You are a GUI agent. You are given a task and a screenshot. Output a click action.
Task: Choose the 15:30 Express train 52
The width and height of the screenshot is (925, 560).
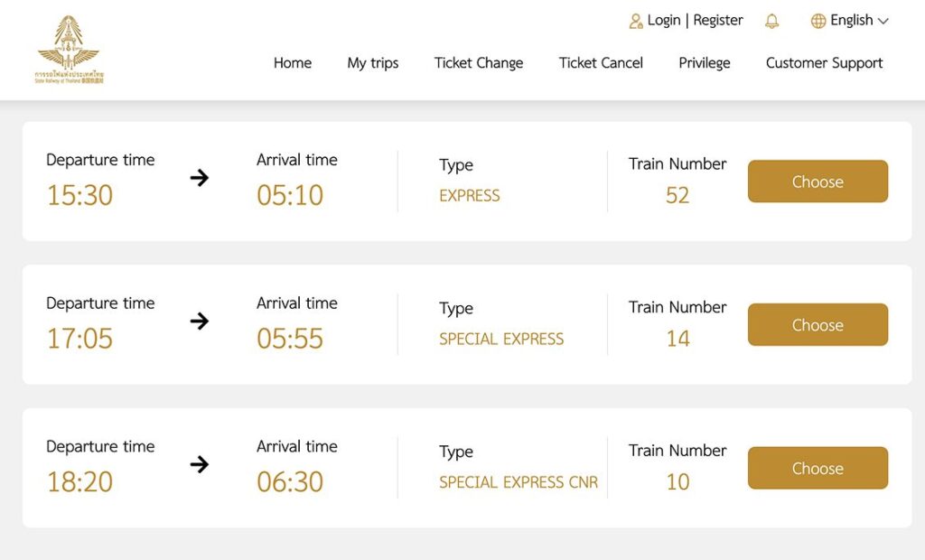(x=818, y=182)
